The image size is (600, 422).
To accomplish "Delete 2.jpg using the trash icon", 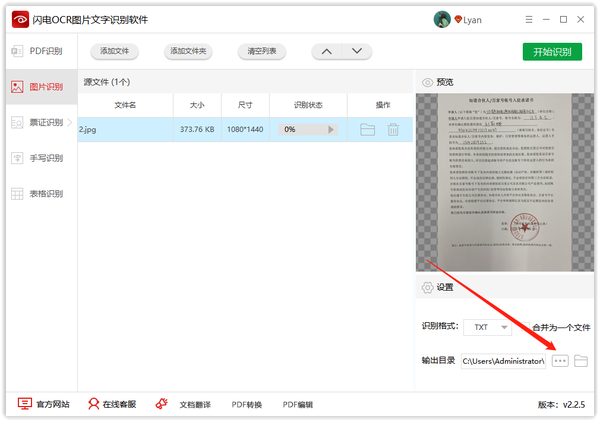I will [393, 129].
